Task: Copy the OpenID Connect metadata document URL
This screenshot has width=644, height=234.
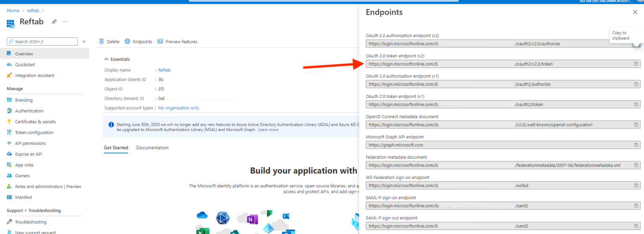Action: [x=636, y=125]
